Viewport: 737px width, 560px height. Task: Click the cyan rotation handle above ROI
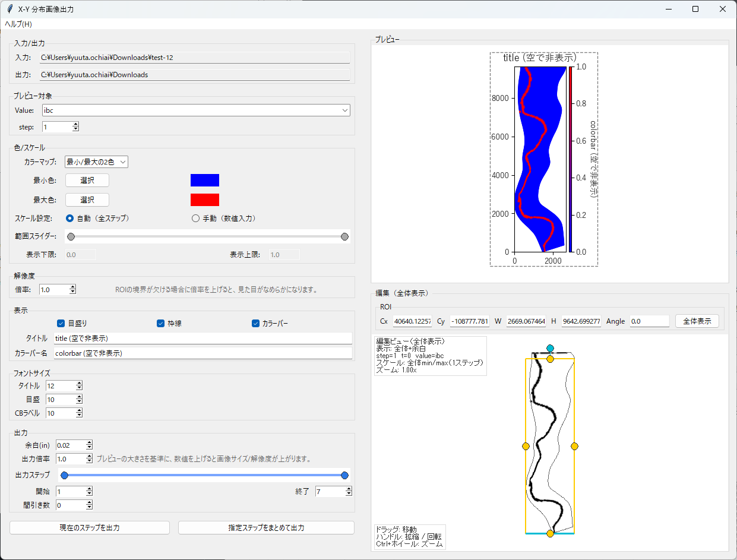tap(550, 348)
